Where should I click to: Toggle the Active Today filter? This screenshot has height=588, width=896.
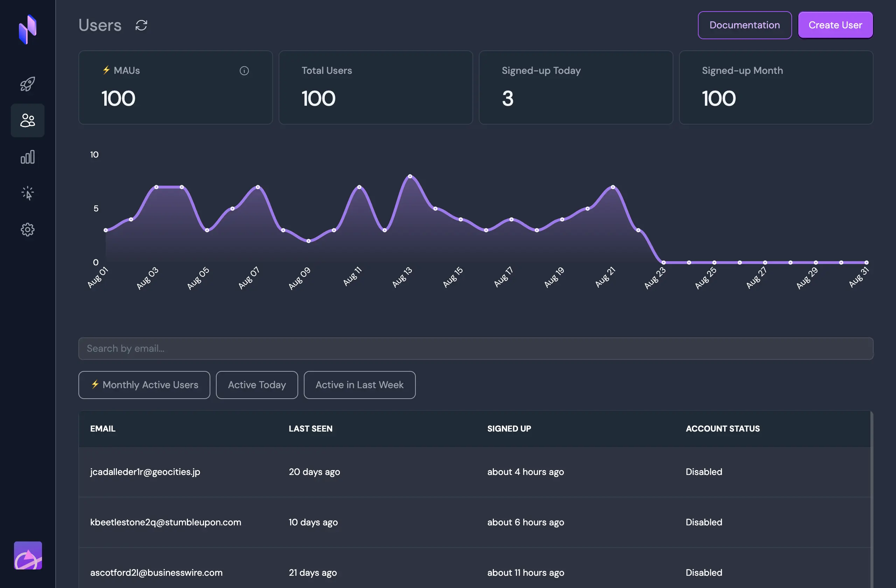coord(257,385)
